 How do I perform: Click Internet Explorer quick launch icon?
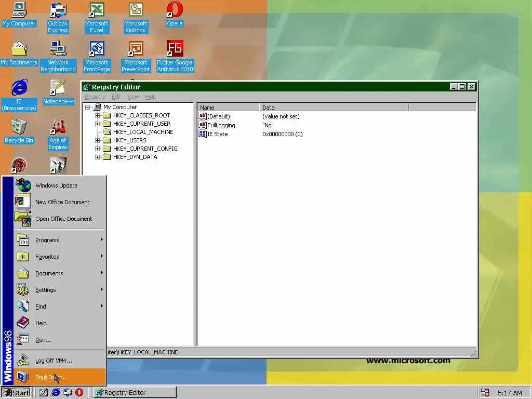tap(56, 393)
